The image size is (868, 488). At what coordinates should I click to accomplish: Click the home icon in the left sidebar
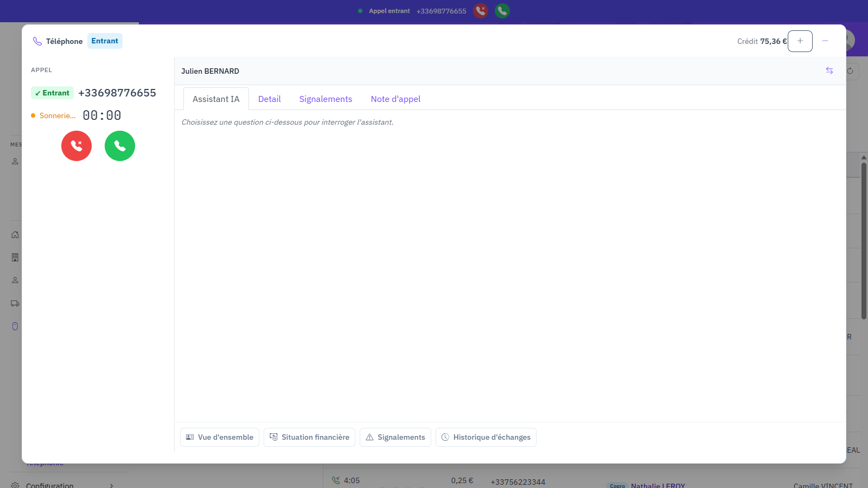pos(15,235)
